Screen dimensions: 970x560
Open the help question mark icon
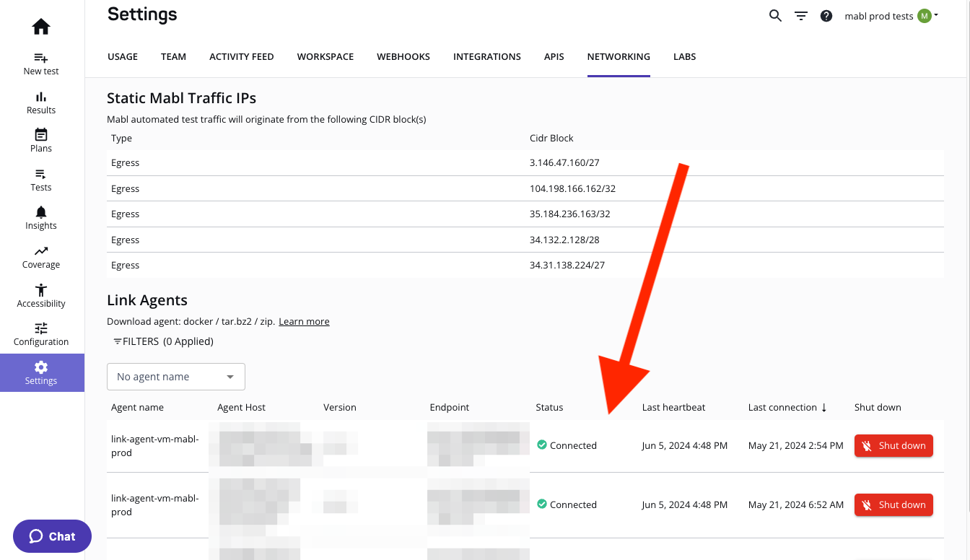pyautogui.click(x=826, y=16)
